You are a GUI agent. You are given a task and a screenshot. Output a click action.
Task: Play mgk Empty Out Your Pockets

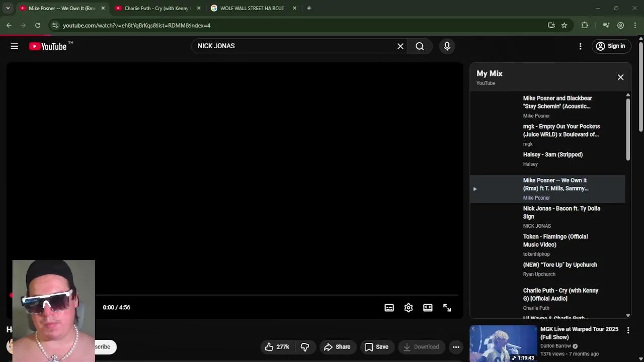coord(547,135)
